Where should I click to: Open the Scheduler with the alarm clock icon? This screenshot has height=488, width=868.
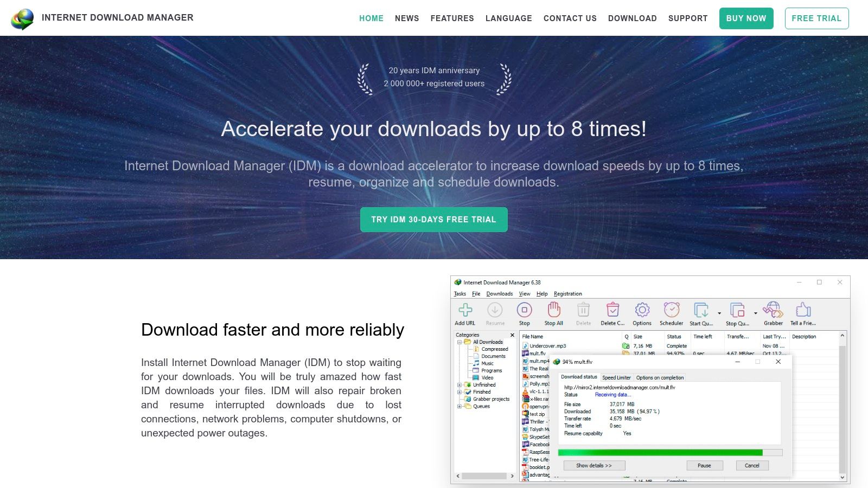(672, 311)
